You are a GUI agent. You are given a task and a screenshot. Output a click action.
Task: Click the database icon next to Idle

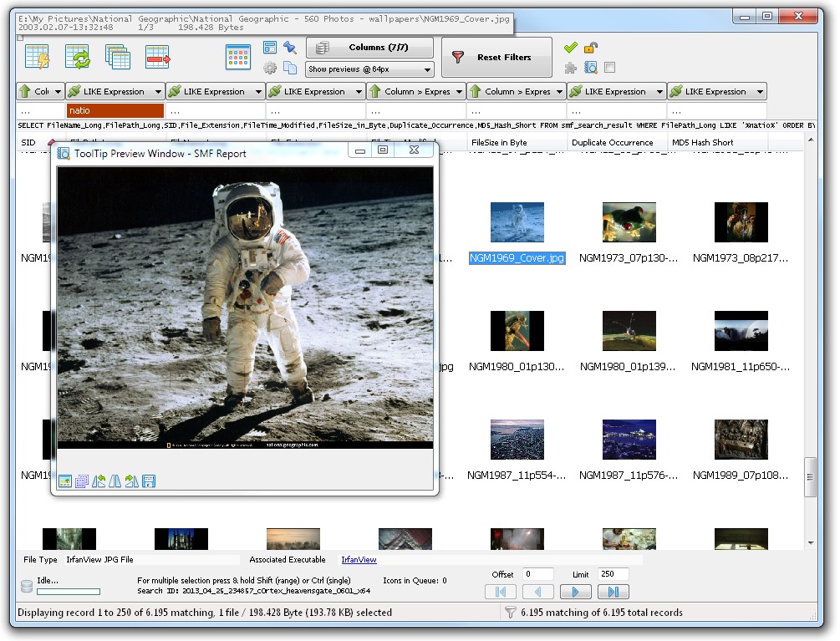coord(26,587)
